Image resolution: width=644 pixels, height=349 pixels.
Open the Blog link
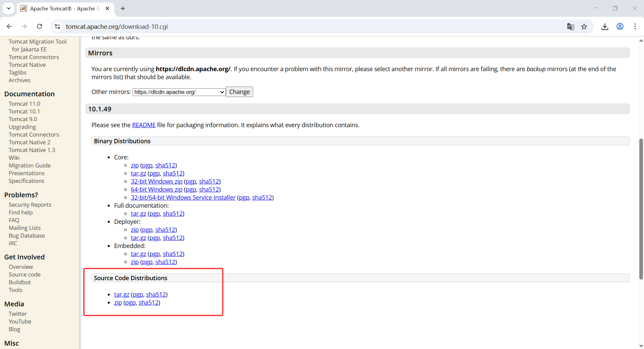pyautogui.click(x=14, y=329)
